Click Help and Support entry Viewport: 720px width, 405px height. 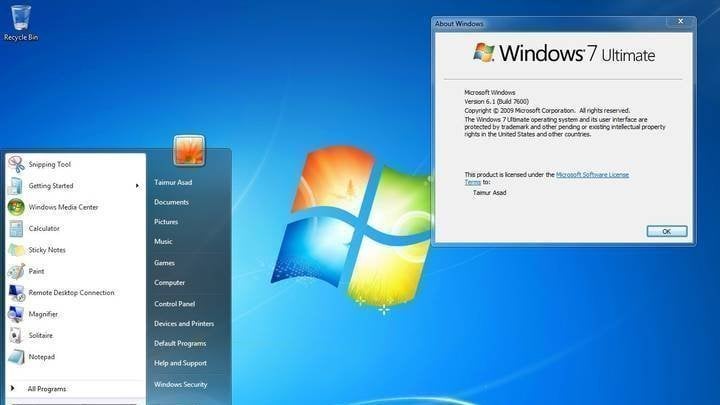pyautogui.click(x=180, y=363)
